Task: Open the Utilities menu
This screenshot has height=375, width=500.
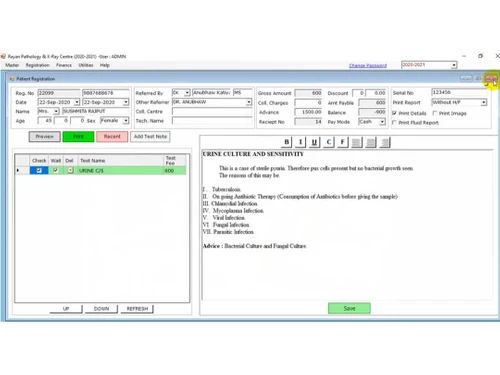Action: tap(86, 65)
